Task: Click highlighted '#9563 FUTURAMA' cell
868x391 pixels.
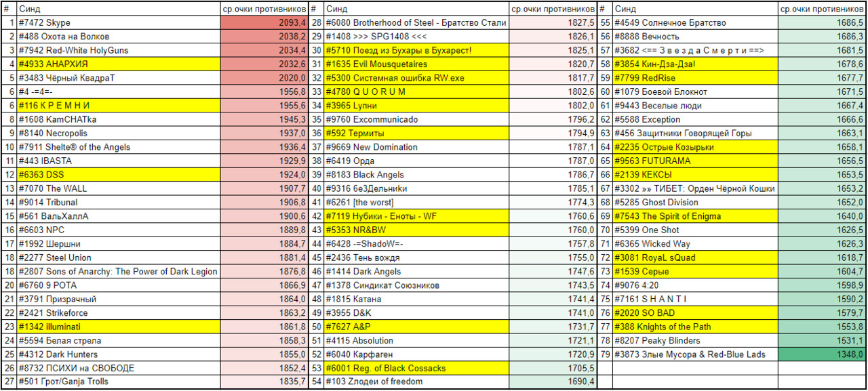Action: pyautogui.click(x=695, y=161)
